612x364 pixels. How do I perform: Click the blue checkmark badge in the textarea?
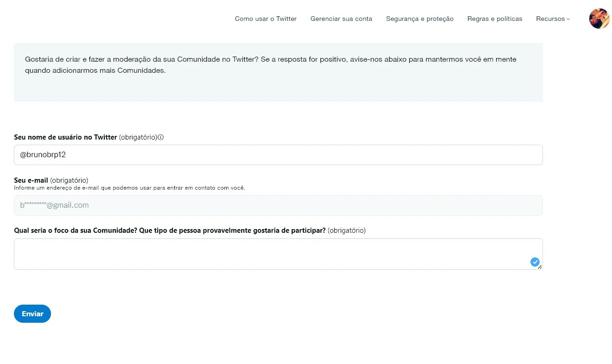coord(535,262)
